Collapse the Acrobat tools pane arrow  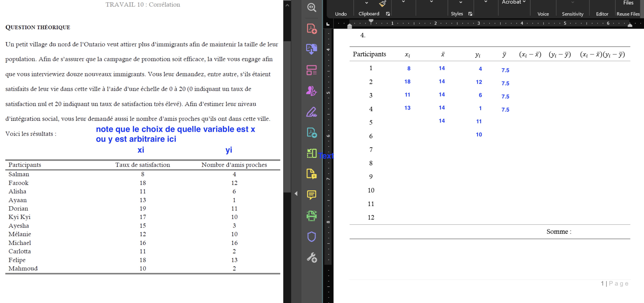tap(296, 194)
